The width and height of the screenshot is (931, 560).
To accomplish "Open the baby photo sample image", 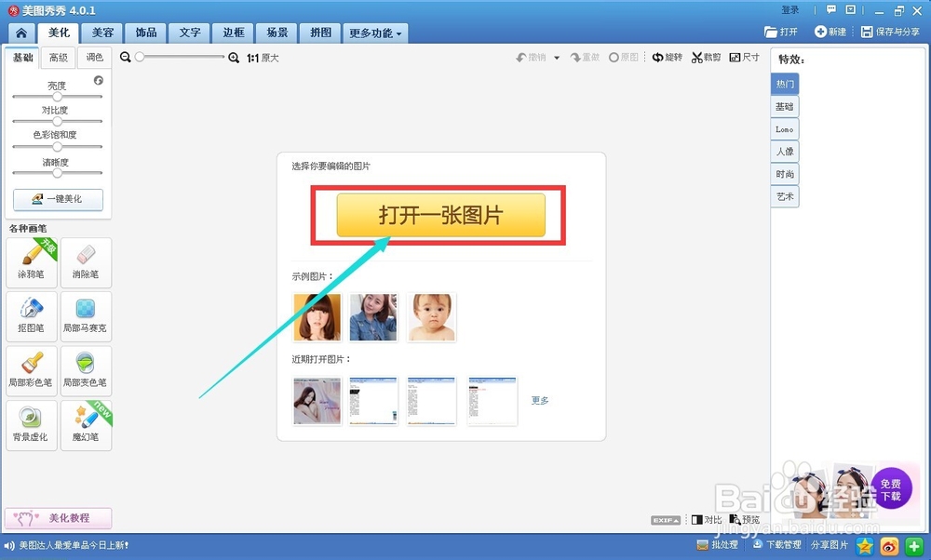I will click(432, 316).
